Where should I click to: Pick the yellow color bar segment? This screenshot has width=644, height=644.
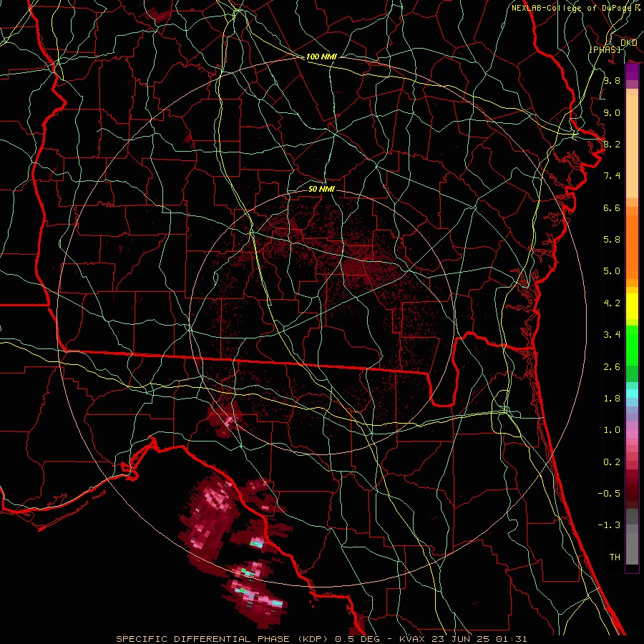tap(632, 306)
